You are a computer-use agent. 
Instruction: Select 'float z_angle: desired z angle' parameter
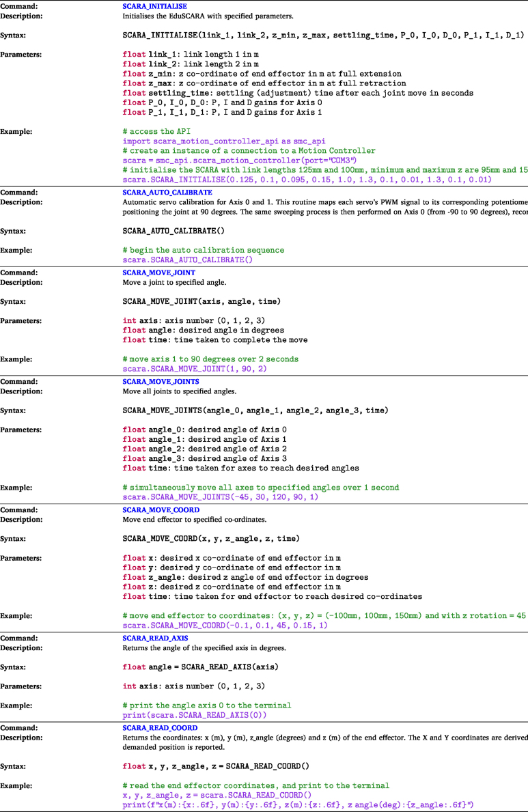click(246, 577)
